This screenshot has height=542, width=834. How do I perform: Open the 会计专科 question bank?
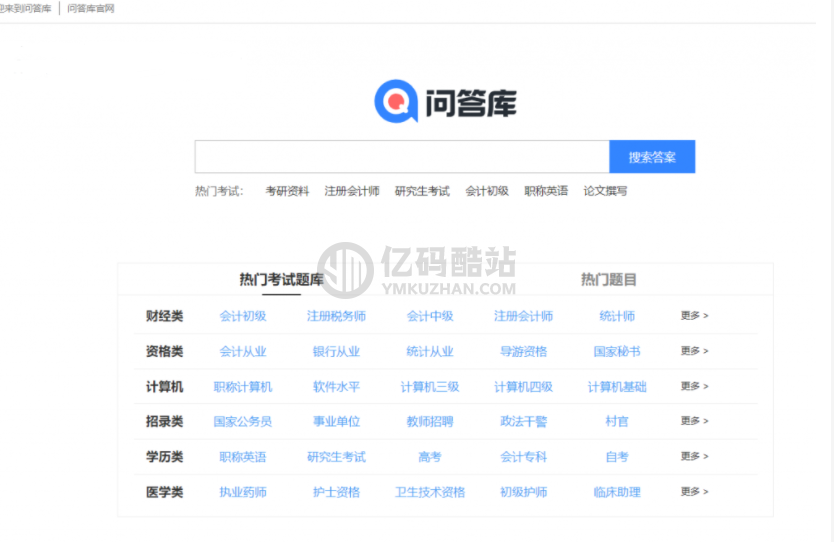click(523, 456)
